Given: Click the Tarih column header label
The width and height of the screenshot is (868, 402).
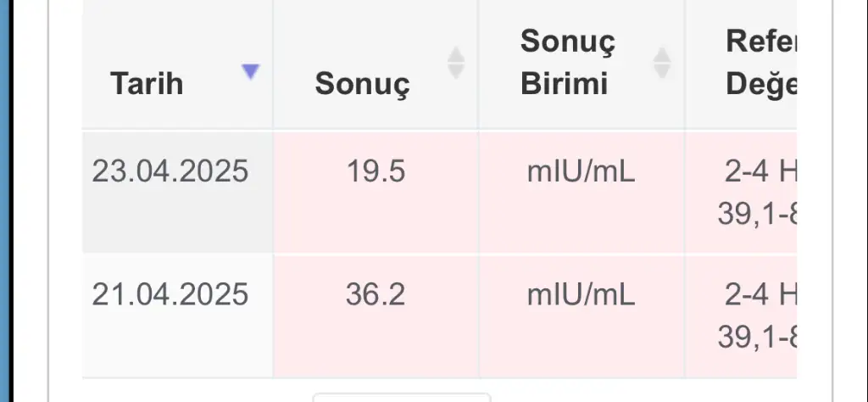Looking at the screenshot, I should 147,84.
